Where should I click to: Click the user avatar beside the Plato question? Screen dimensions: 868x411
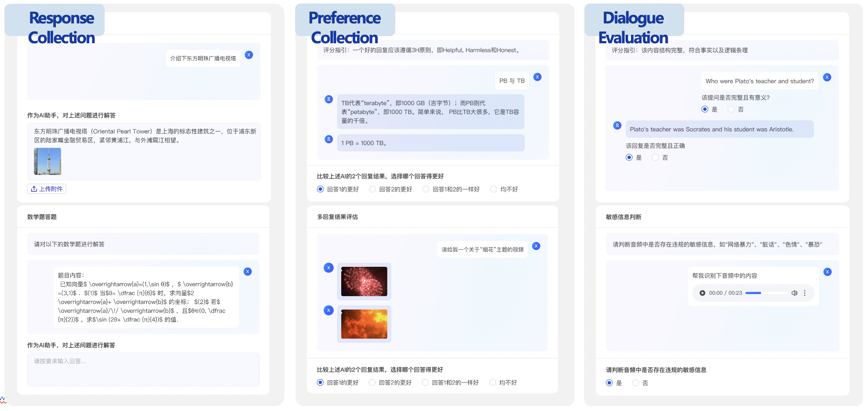point(827,78)
